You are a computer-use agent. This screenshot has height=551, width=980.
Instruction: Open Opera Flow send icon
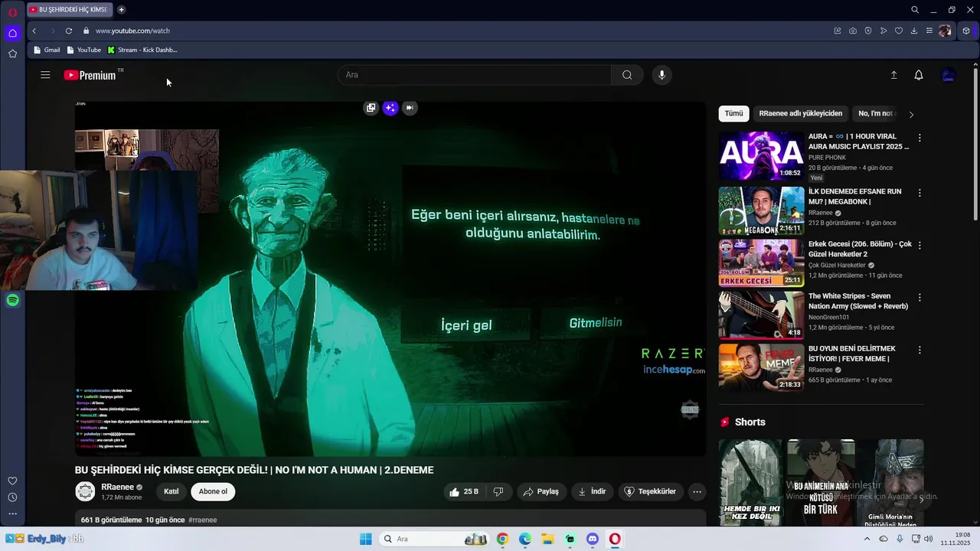tap(884, 31)
